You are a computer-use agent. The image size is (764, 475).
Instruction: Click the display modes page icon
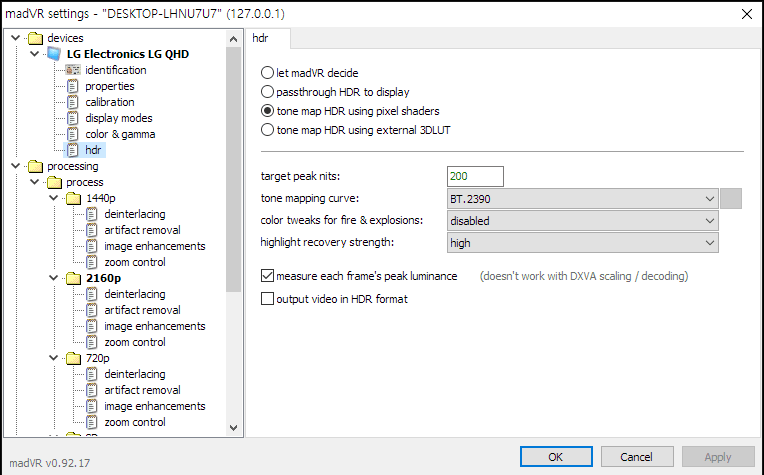72,118
